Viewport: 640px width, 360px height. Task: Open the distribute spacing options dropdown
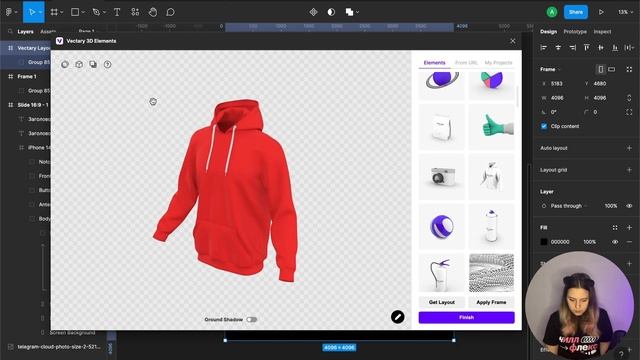(x=629, y=48)
